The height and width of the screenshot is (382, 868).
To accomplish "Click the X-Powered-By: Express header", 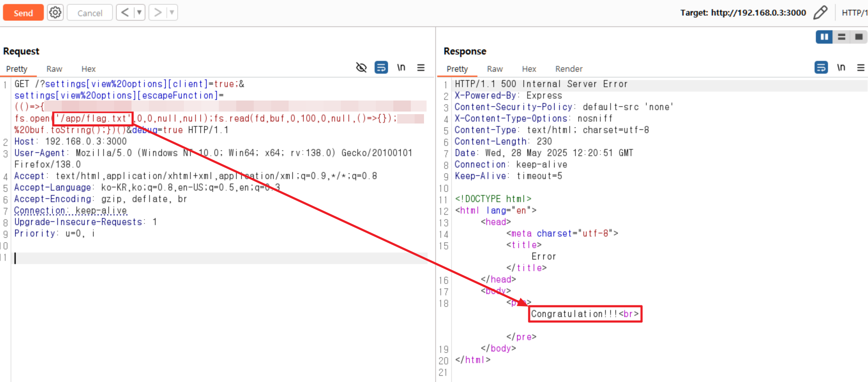I will pos(508,95).
